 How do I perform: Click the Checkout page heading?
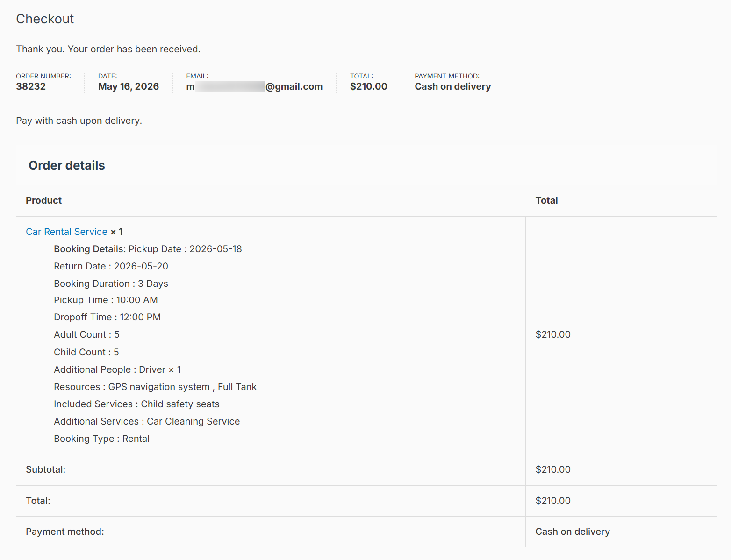click(45, 19)
